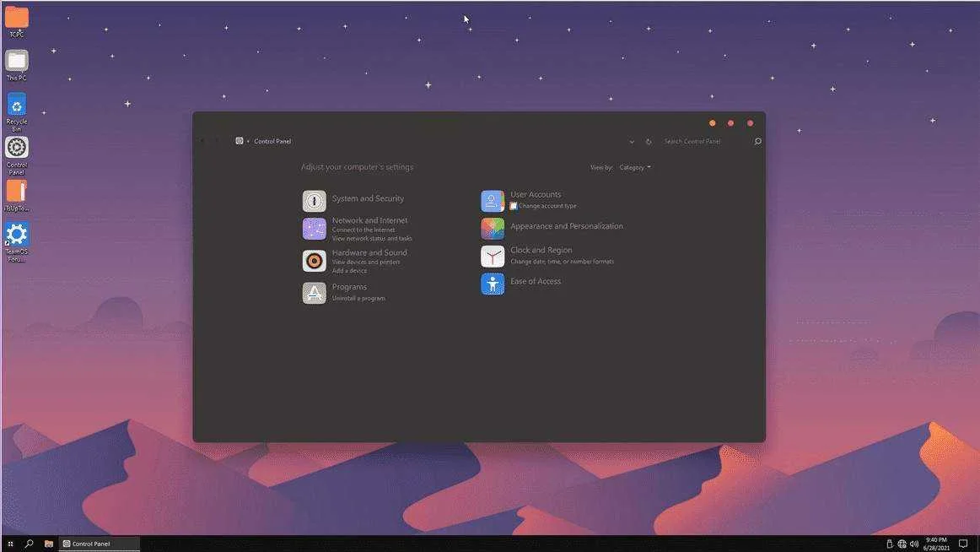This screenshot has height=552, width=980.
Task: Click Appearance and Personalization heading
Action: pyautogui.click(x=566, y=226)
